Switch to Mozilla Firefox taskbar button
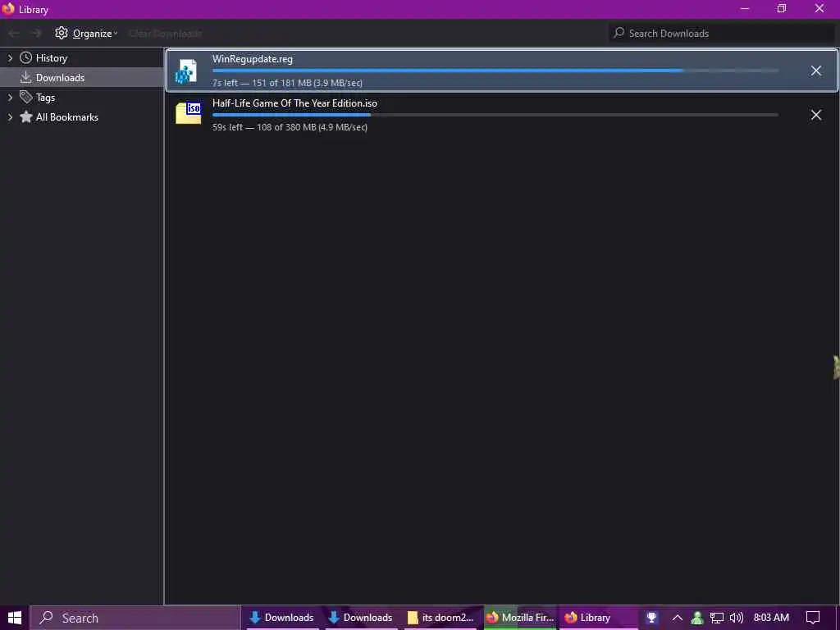The width and height of the screenshot is (840, 630). point(519,618)
